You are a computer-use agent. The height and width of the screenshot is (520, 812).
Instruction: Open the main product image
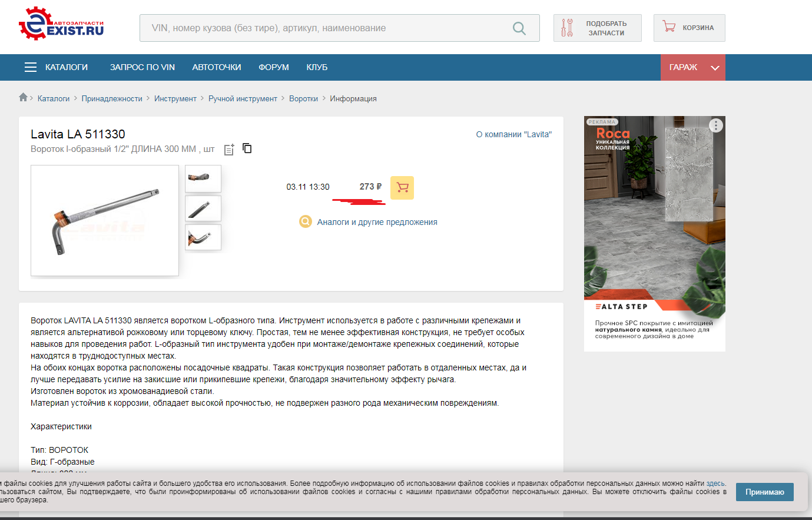pyautogui.click(x=105, y=220)
